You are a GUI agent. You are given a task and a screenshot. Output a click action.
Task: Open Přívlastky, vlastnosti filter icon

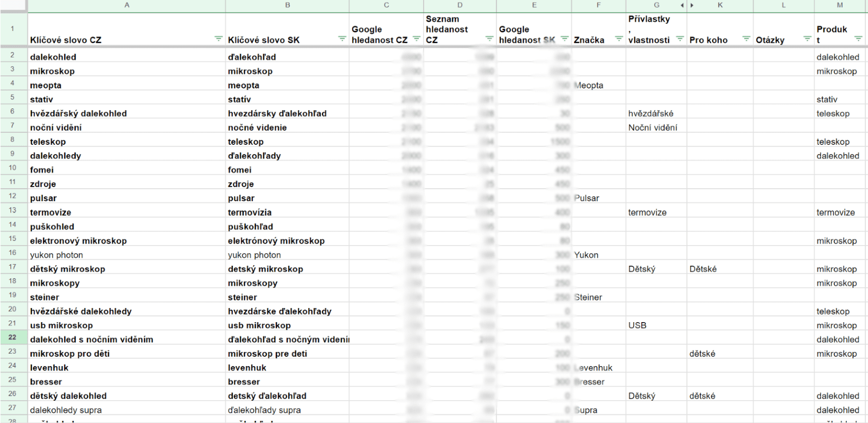(680, 39)
